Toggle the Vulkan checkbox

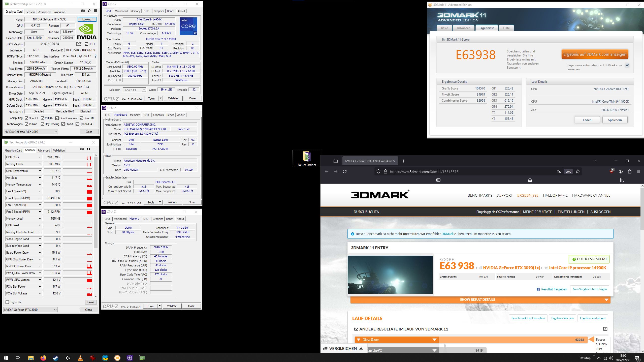point(27,124)
